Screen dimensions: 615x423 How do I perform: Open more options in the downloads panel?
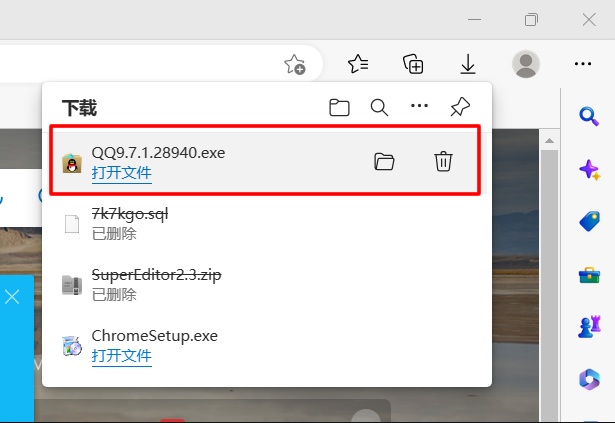tap(419, 106)
